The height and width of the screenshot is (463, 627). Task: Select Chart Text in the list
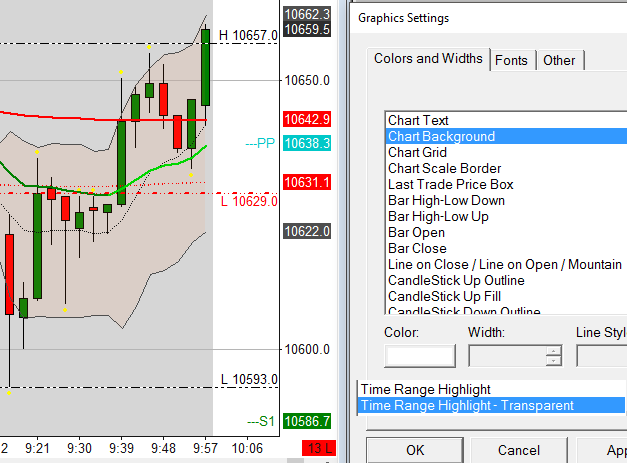505,120
